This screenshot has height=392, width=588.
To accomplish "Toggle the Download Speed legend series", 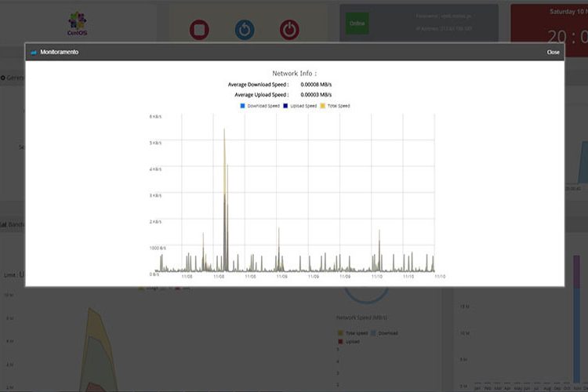I will pyautogui.click(x=263, y=105).
